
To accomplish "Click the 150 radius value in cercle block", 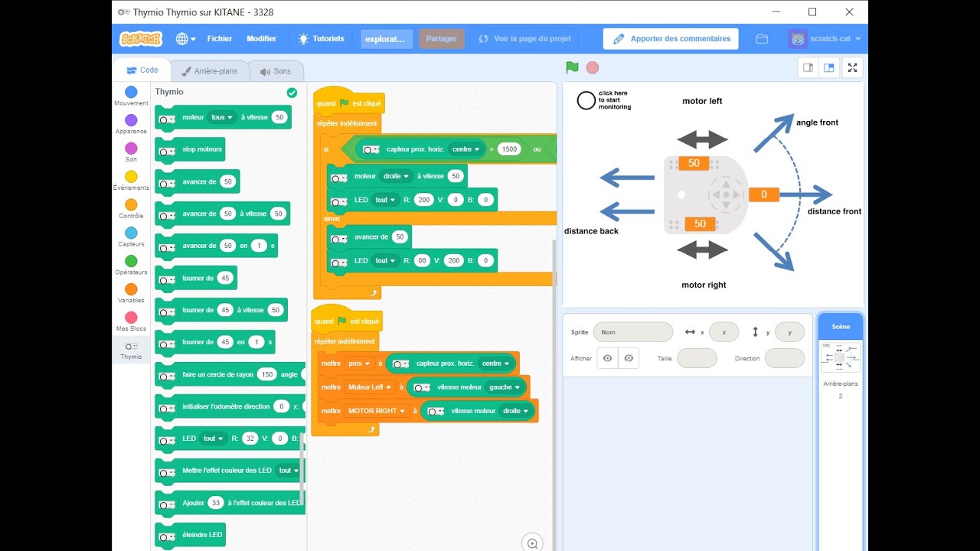I will click(x=266, y=374).
